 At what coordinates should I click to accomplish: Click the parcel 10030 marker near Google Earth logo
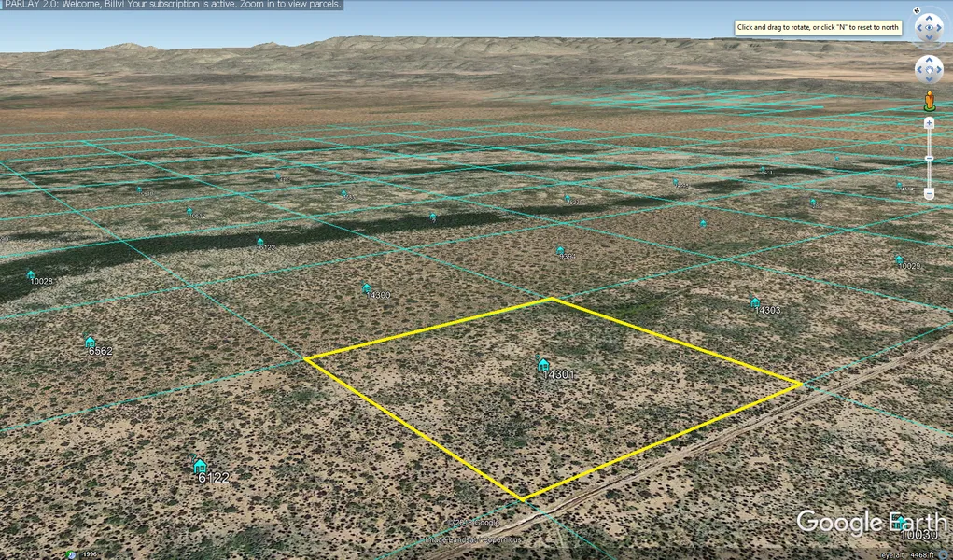click(x=899, y=524)
